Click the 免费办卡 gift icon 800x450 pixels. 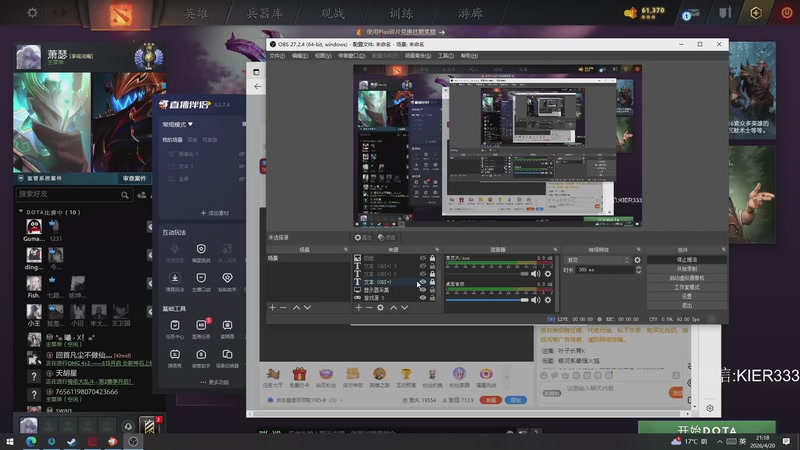click(299, 378)
